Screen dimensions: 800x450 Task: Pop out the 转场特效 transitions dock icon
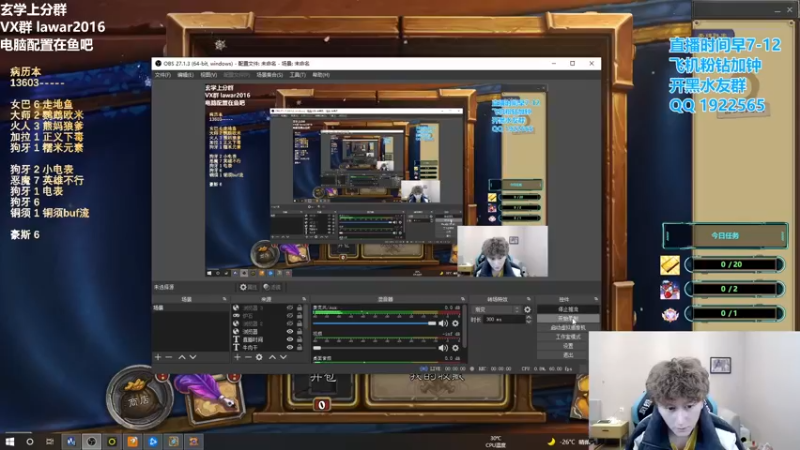pyautogui.click(x=529, y=299)
